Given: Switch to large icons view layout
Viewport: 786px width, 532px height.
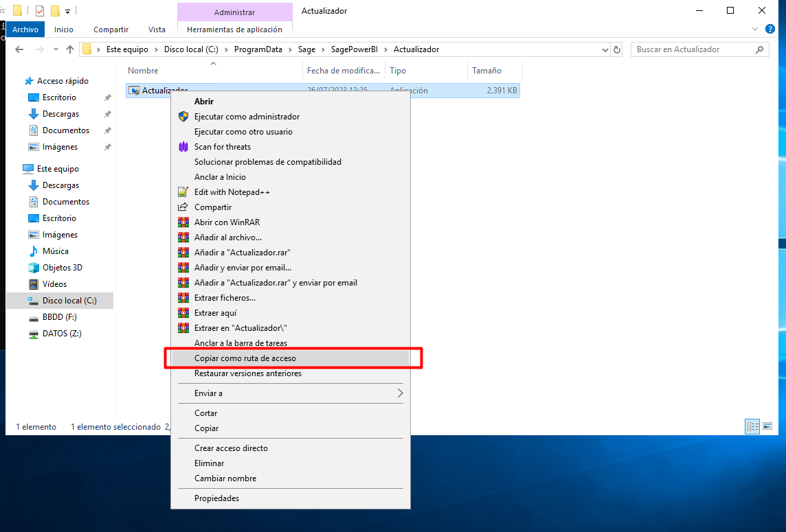Looking at the screenshot, I should (767, 426).
